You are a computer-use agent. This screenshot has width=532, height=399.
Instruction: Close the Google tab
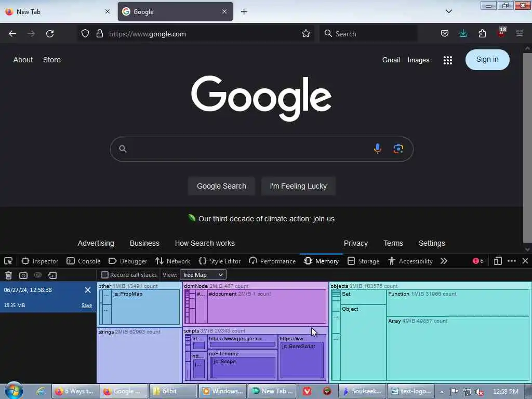point(224,11)
